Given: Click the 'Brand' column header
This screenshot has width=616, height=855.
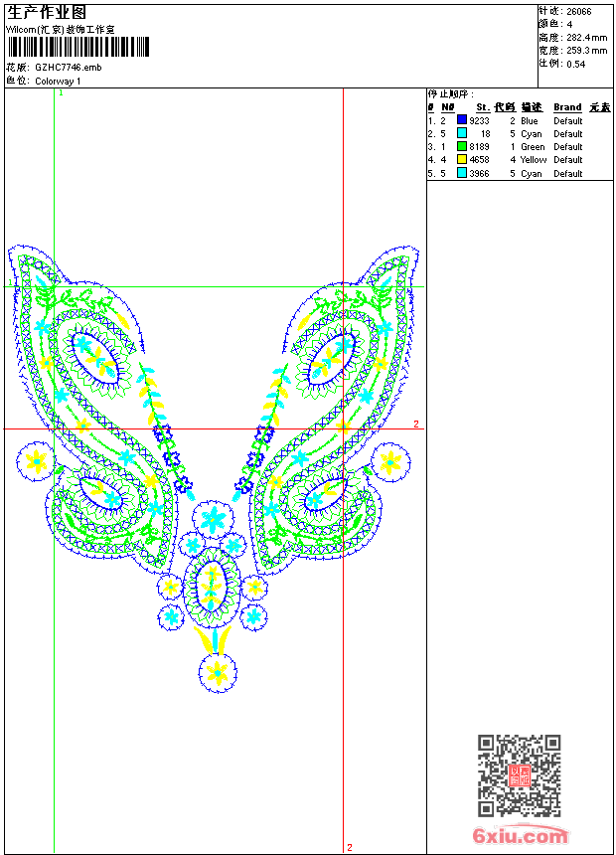Looking at the screenshot, I should tap(567, 107).
